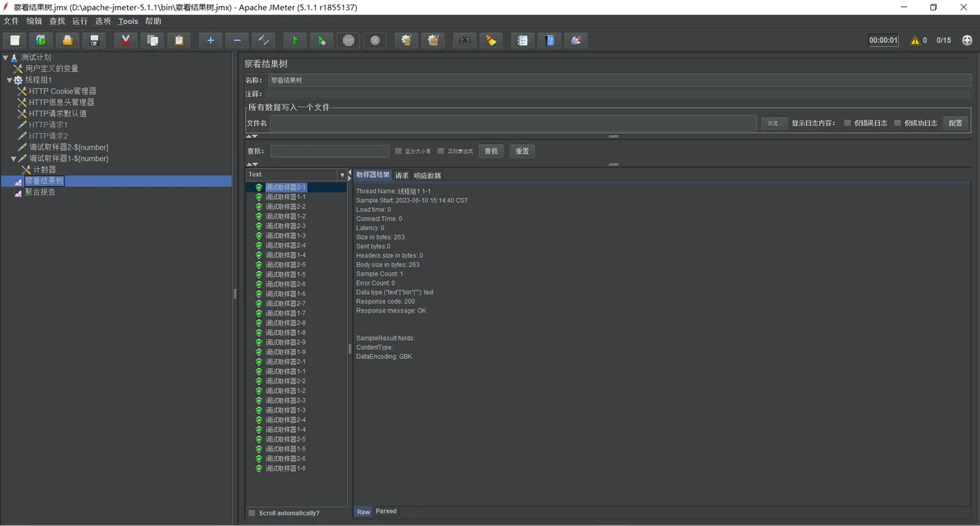The width and height of the screenshot is (980, 526).
Task: Select HTTP信息头管理器 in tree
Action: (x=62, y=102)
